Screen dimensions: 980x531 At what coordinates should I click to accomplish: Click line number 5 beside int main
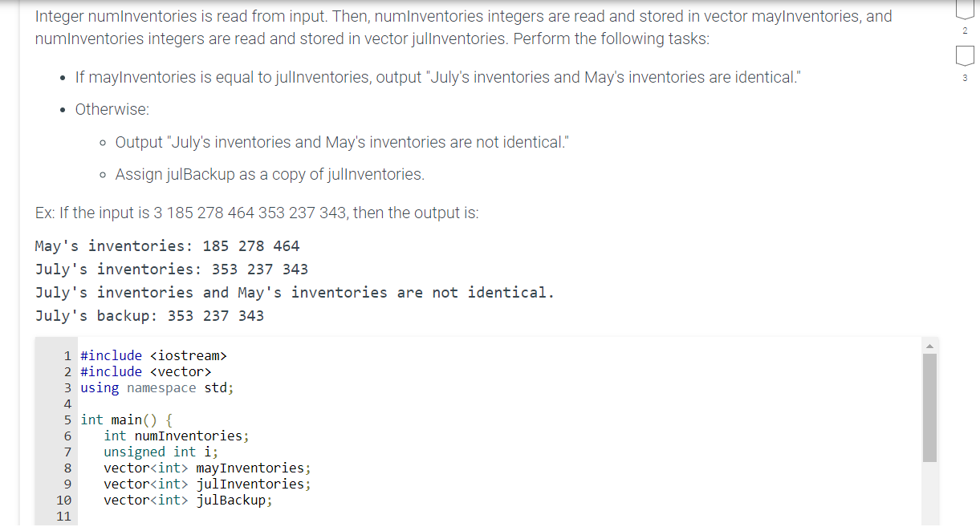tap(67, 420)
